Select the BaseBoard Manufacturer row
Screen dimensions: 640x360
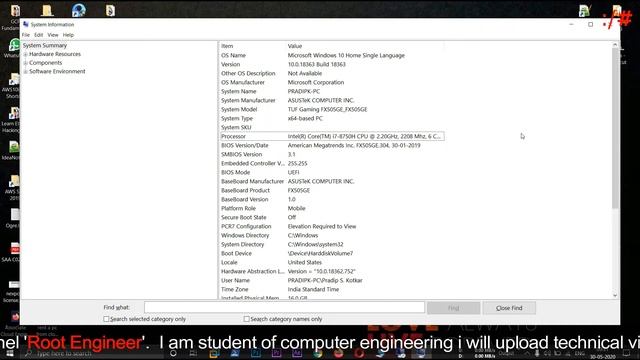[332, 181]
